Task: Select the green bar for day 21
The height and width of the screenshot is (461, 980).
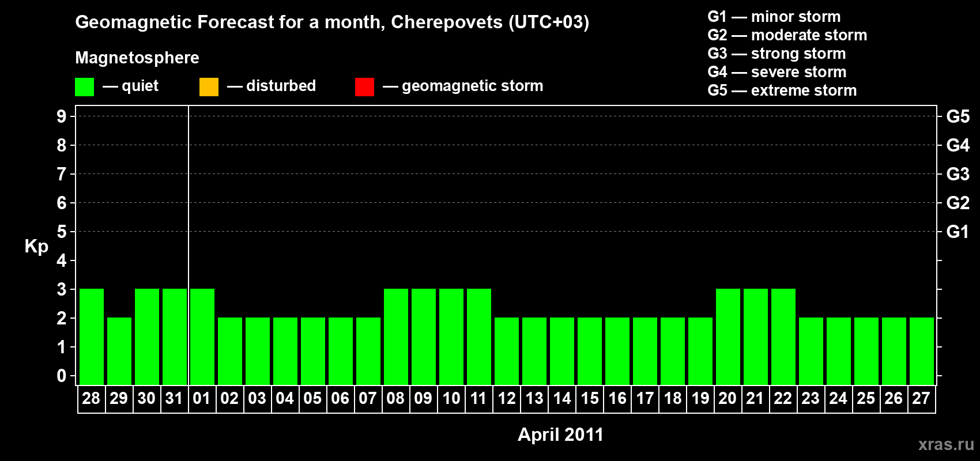Action: [756, 337]
